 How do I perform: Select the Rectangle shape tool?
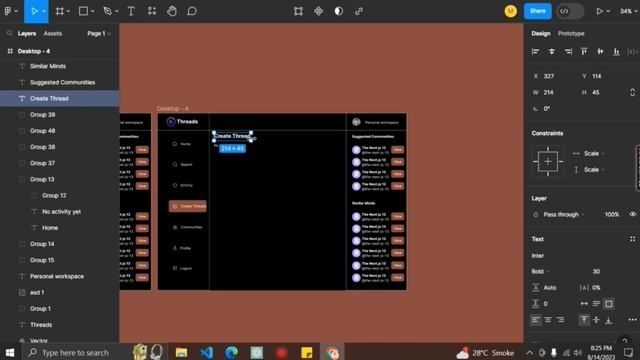click(83, 11)
